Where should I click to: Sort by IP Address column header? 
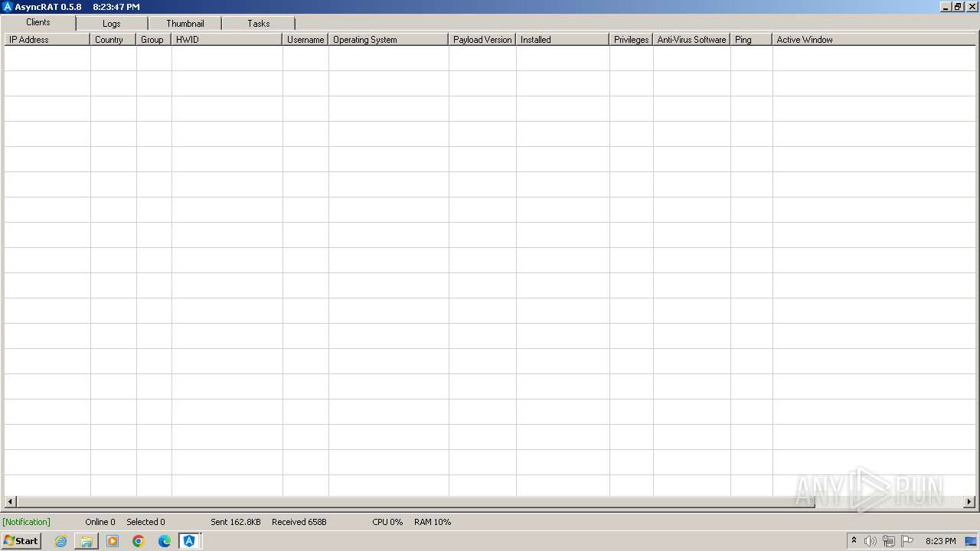click(47, 40)
